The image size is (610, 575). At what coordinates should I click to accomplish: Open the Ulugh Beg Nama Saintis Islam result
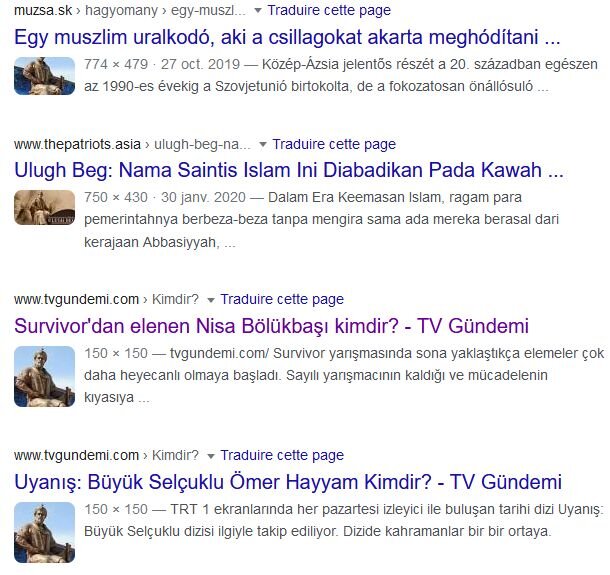(x=289, y=170)
